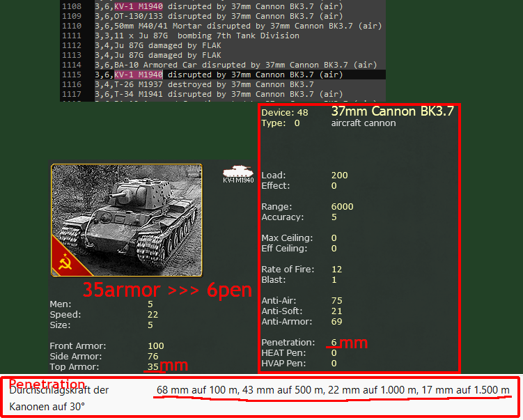Click the KV-1 M1940 tank silhouette icon
Screen dimensions: 523x420
pos(237,171)
